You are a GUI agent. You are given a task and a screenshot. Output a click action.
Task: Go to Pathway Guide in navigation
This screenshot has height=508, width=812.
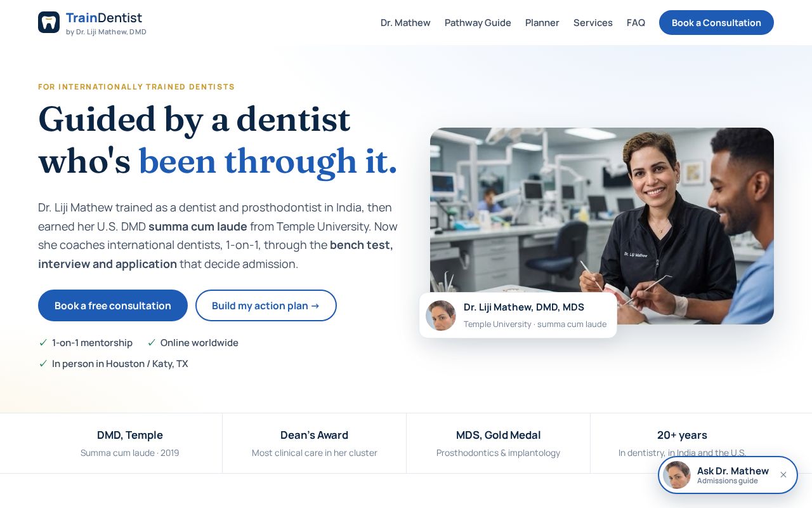tap(478, 23)
